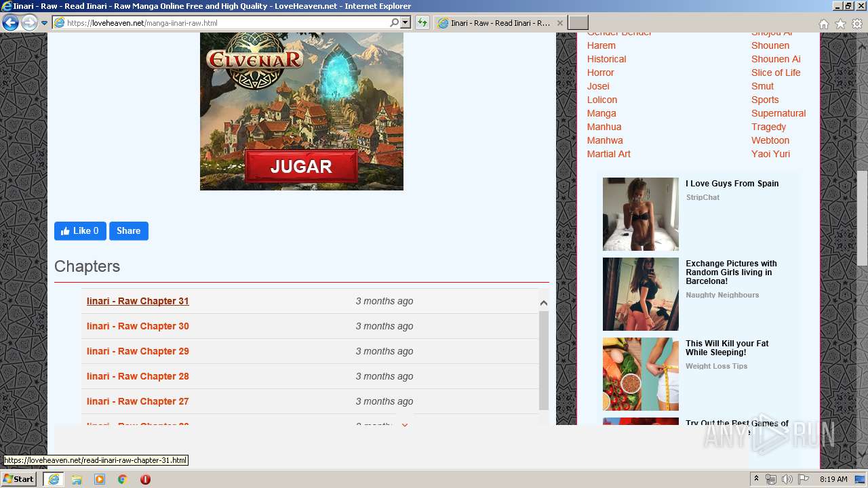
Task: Select the Smut genre link
Action: [762, 86]
